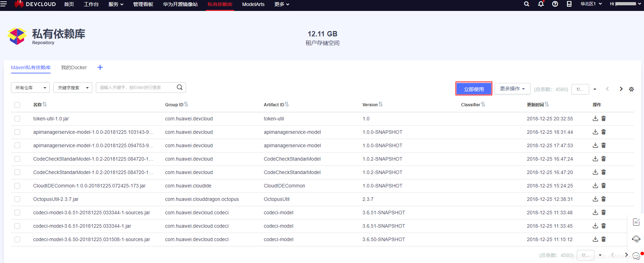Viewport: 644px width, 263px height.
Task: Click the com.huawei.clouddragon.octopus group ID cell
Action: coord(202,199)
